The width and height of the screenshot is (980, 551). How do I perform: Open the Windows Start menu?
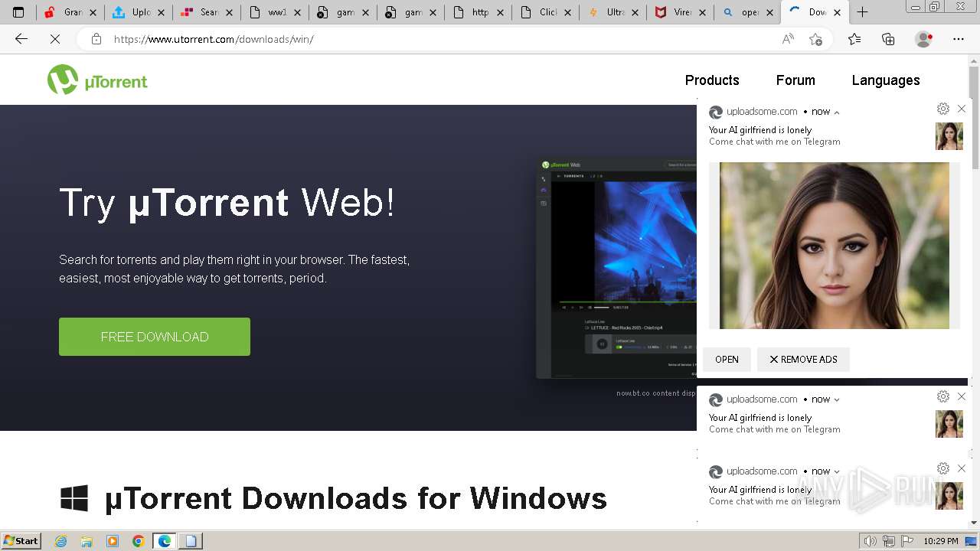21,540
